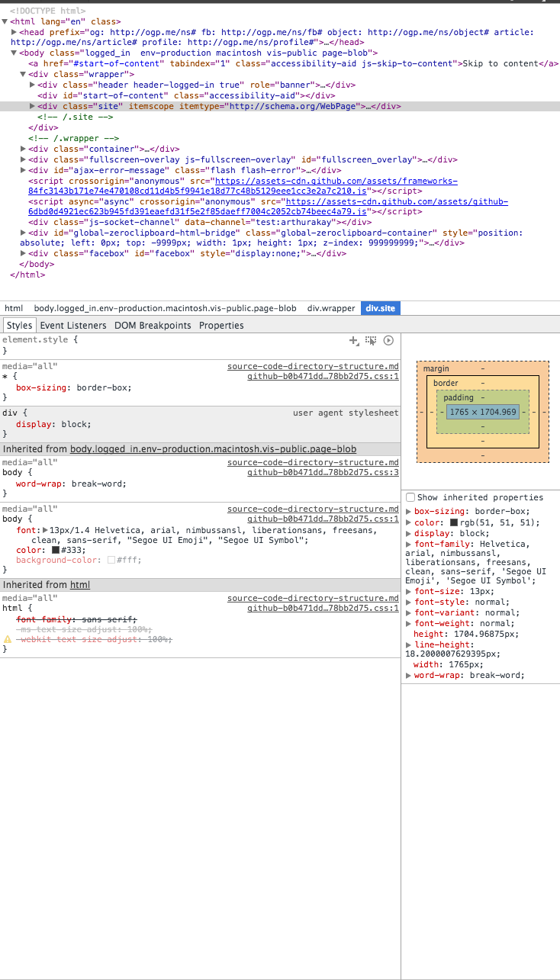Click the display: block declaration
This screenshot has width=560, height=980.
[x=53, y=424]
